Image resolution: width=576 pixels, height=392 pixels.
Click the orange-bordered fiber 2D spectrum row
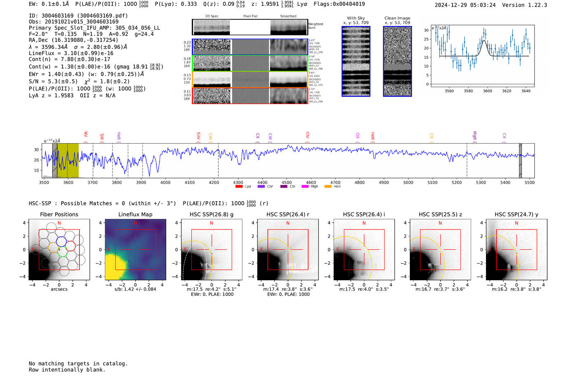[250, 79]
